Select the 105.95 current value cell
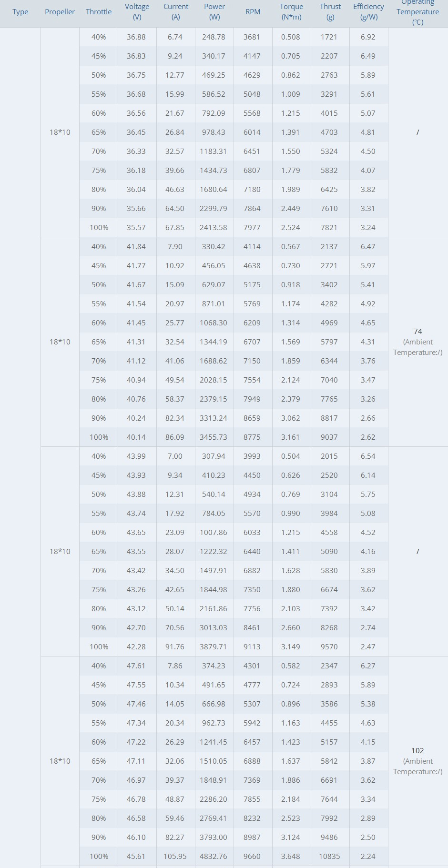The width and height of the screenshot is (448, 868). (x=175, y=856)
